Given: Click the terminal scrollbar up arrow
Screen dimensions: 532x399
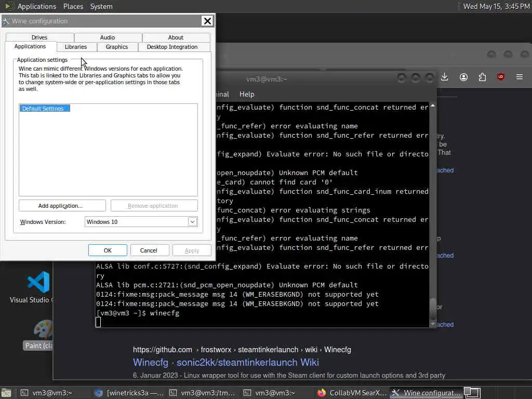Looking at the screenshot, I should pos(433,106).
